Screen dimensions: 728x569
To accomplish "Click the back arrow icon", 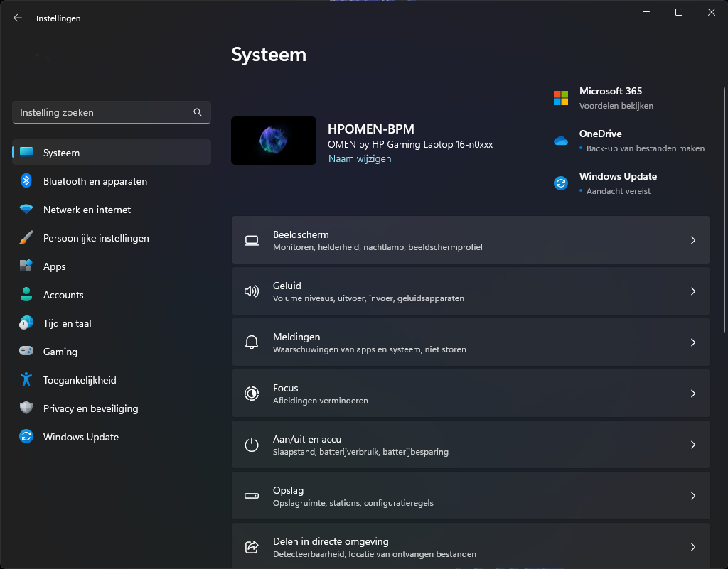I will (x=18, y=18).
